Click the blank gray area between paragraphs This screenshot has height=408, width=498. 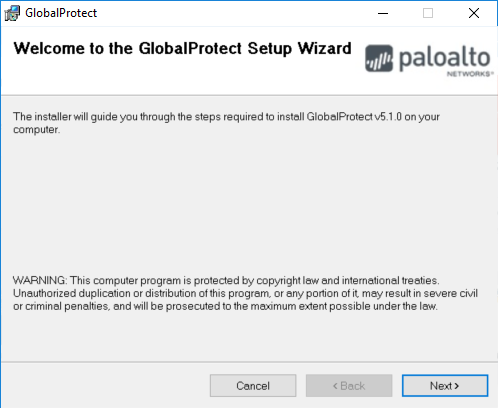[x=249, y=203]
